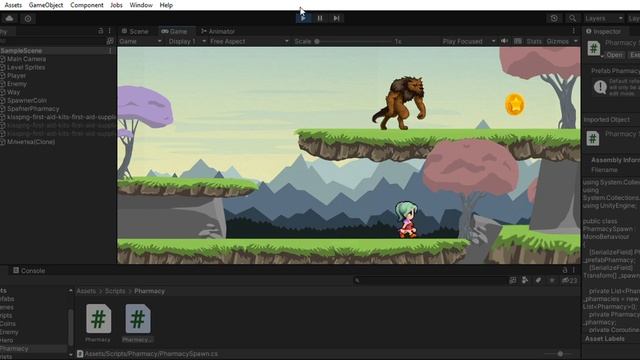Select SpawnerCoin in the Hierarchy
This screenshot has width=640, height=360.
[x=27, y=100]
